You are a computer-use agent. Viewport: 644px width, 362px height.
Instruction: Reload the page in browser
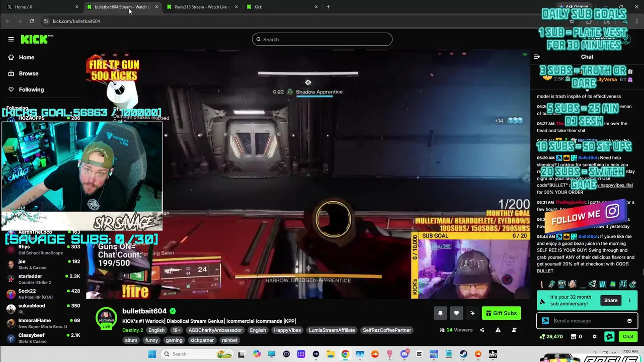(x=32, y=21)
